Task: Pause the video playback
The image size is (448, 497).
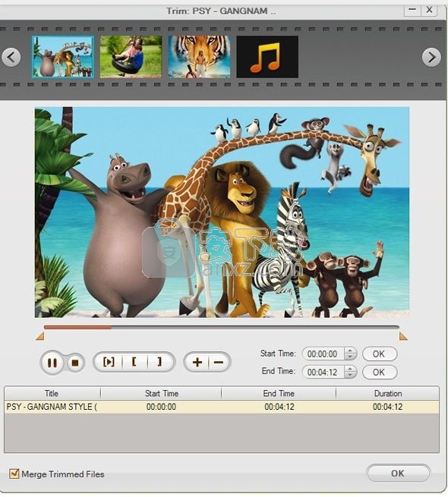Action: click(x=52, y=363)
